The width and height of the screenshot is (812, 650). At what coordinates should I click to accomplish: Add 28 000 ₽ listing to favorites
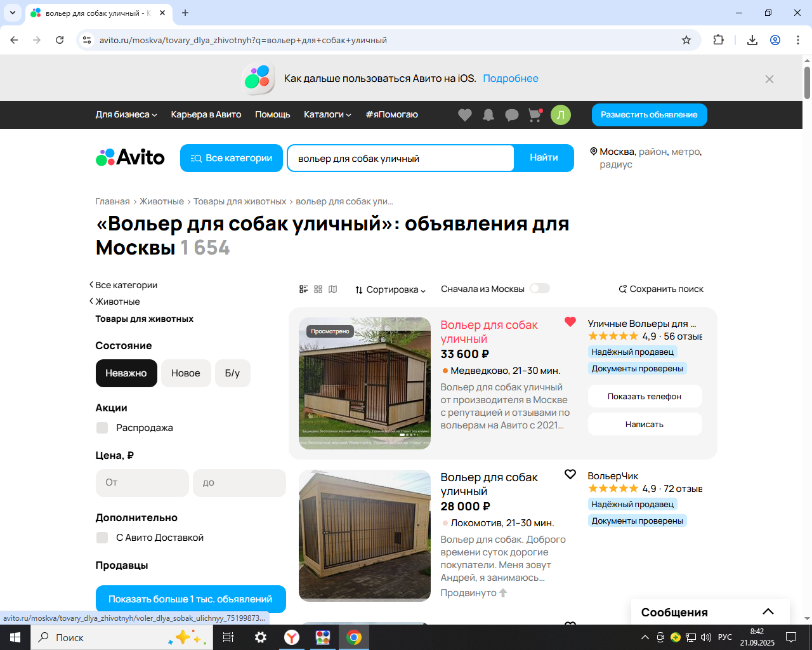tap(570, 474)
